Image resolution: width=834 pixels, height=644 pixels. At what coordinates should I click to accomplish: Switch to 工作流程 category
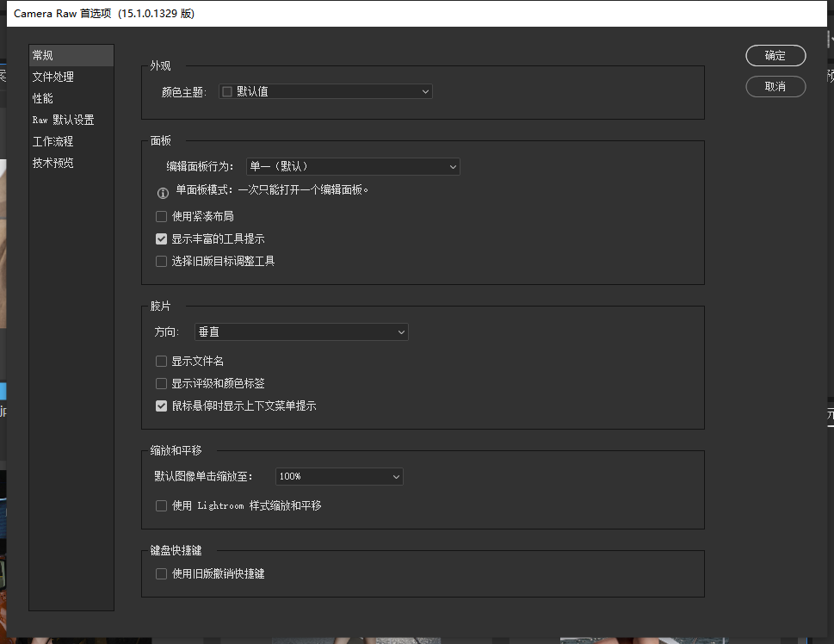click(71, 141)
